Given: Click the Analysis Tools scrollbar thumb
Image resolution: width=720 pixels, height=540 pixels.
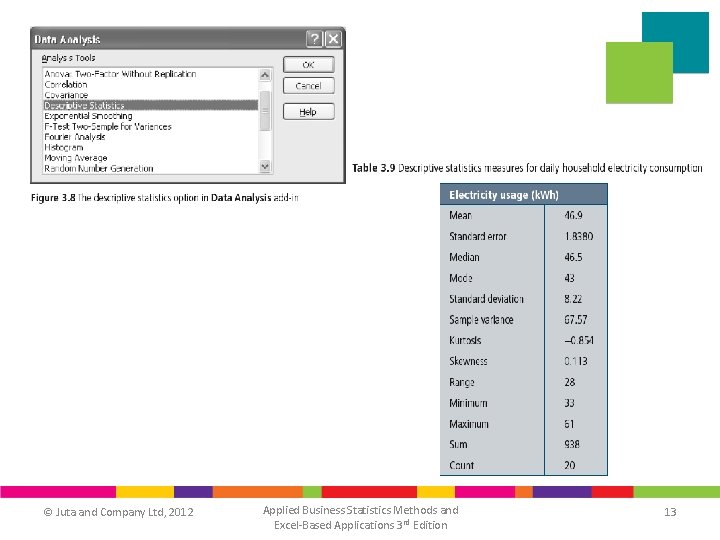Looking at the screenshot, I should (x=265, y=111).
